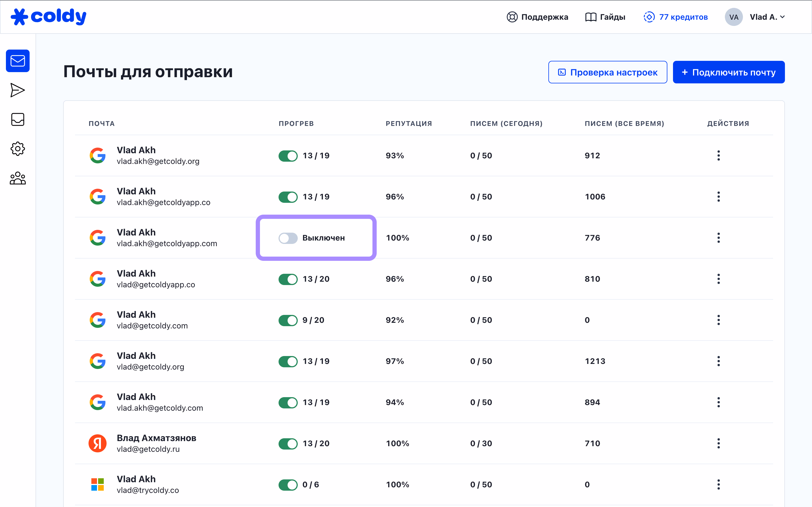Open the mailboxes envelope sidebar icon

[17, 61]
